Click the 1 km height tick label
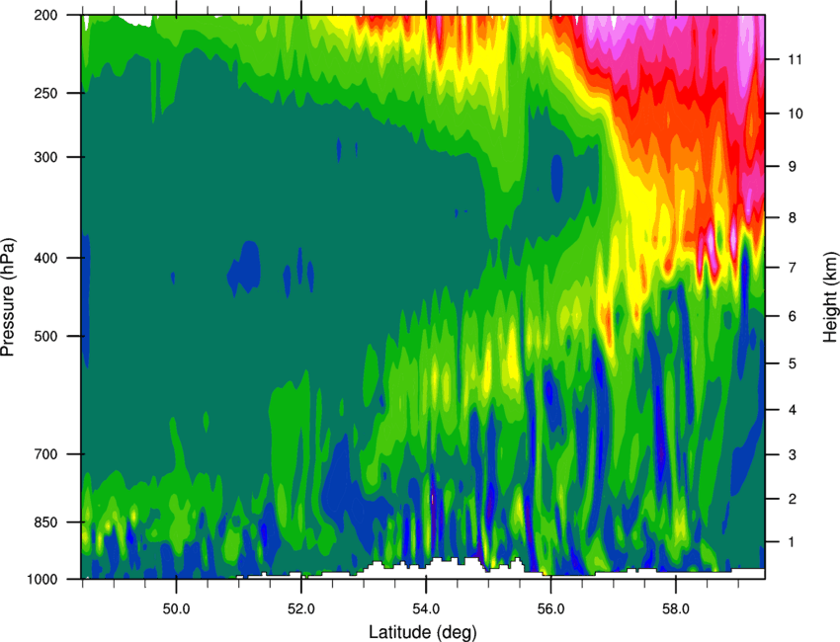This screenshot has height=642, width=840. pos(793,542)
